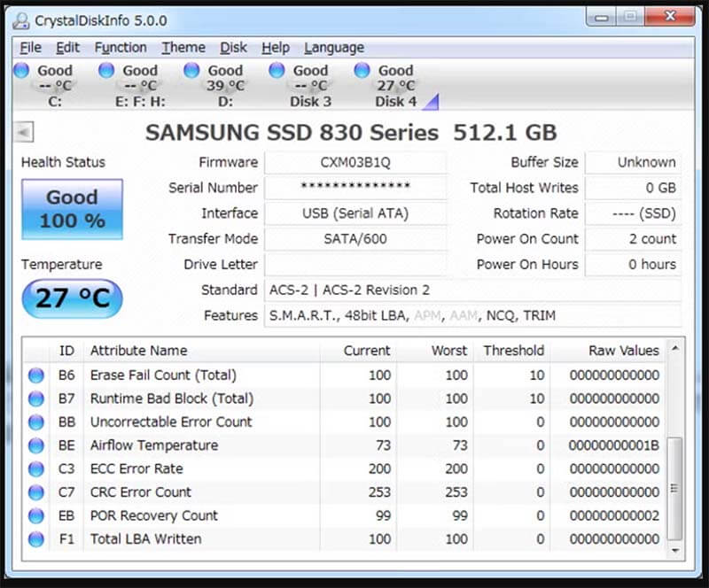
Task: Click the blue dot beside POR Recovery Count
Action: pos(36,516)
